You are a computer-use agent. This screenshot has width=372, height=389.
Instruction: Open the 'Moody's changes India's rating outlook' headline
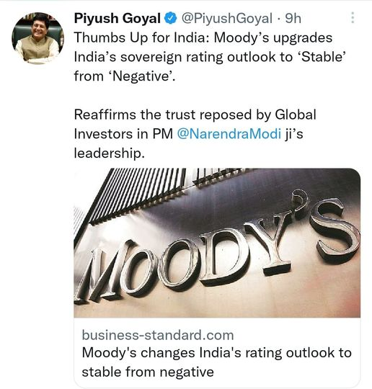[217, 362]
